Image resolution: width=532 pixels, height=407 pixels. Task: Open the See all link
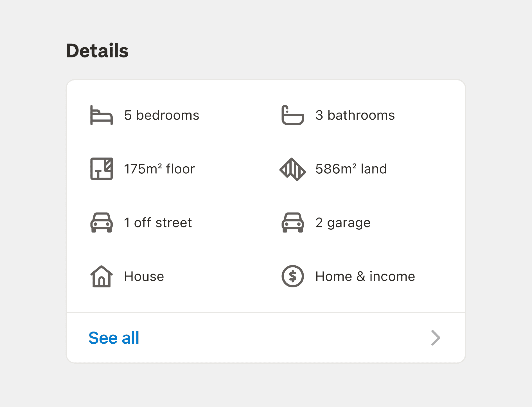[x=114, y=338]
